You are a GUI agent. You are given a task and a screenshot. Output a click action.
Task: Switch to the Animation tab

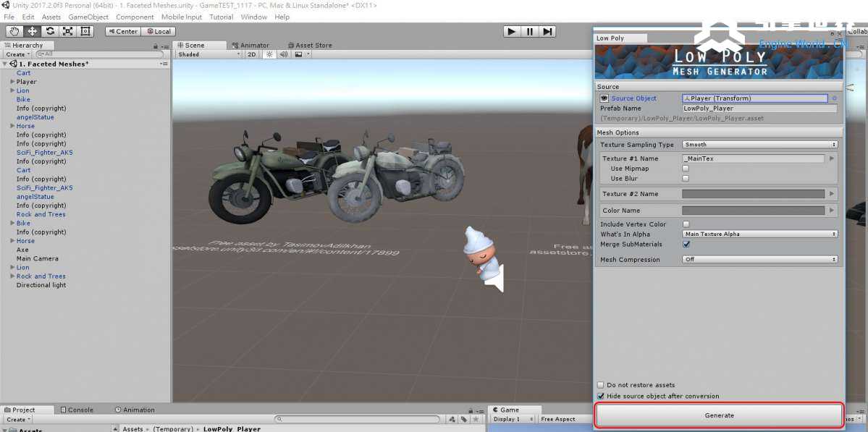[135, 410]
